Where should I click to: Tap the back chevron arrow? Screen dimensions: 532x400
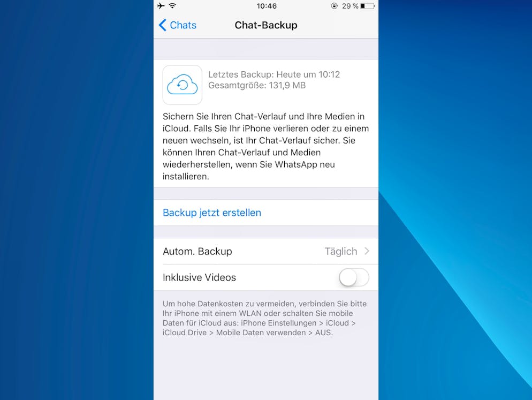[163, 25]
